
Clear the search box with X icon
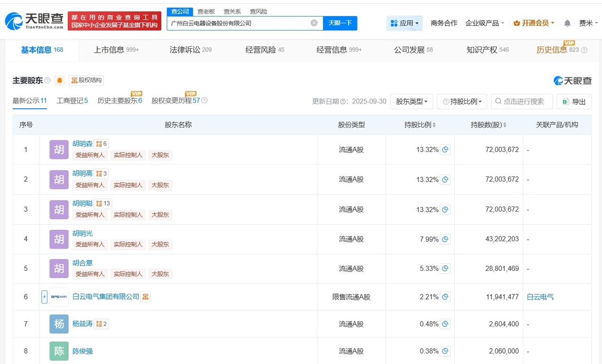coord(314,23)
